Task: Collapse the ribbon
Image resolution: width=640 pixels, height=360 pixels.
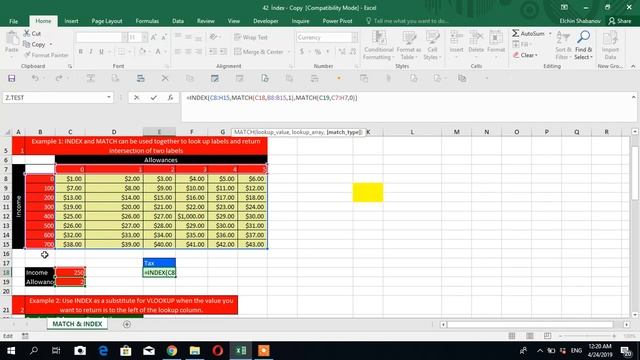Action: (633, 66)
